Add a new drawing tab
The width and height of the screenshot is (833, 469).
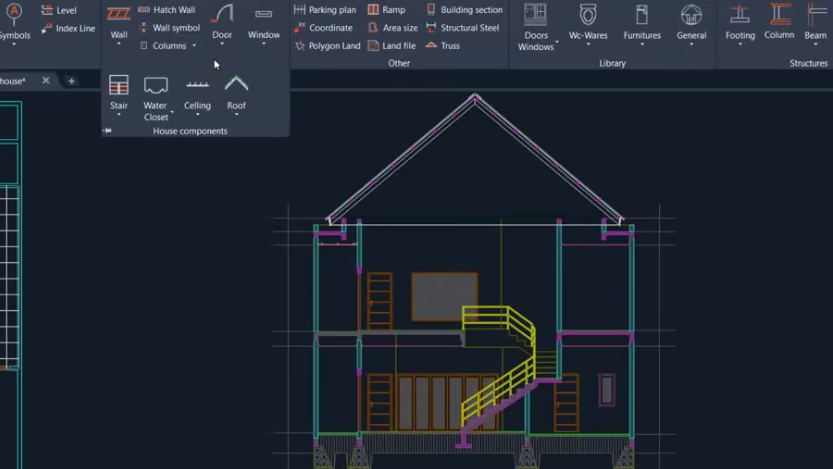click(x=71, y=81)
